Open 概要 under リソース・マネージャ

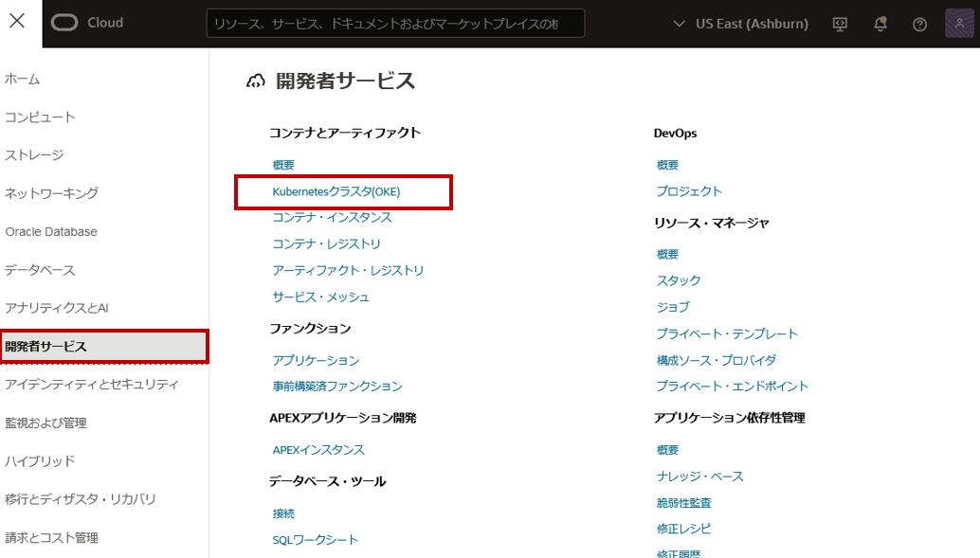pos(667,254)
